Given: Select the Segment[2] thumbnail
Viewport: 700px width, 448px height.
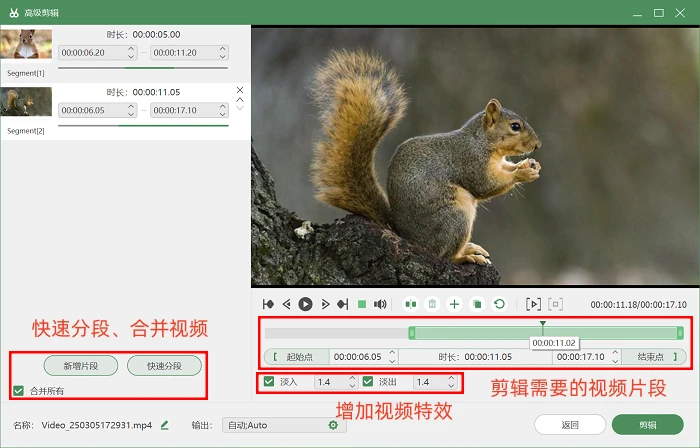Looking at the screenshot, I should point(26,101).
